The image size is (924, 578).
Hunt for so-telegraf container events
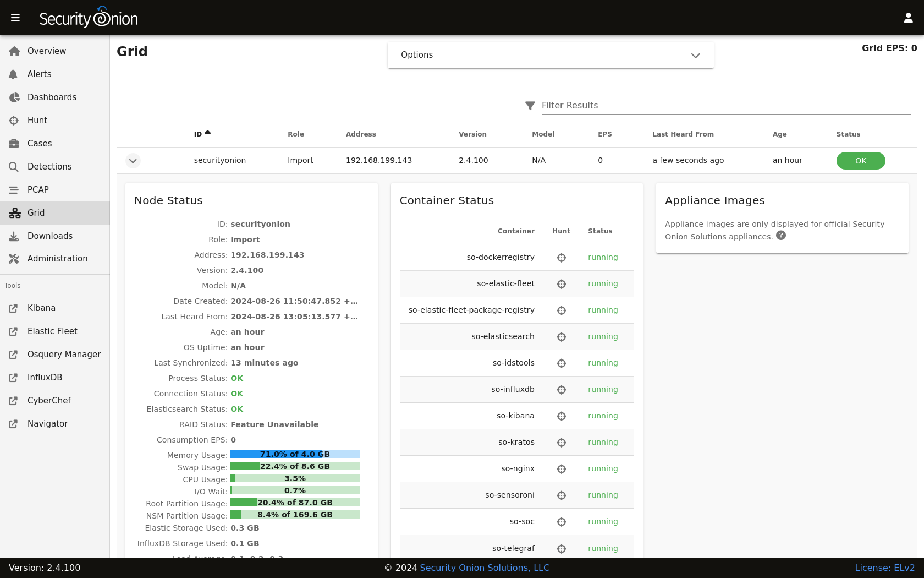pyautogui.click(x=562, y=549)
